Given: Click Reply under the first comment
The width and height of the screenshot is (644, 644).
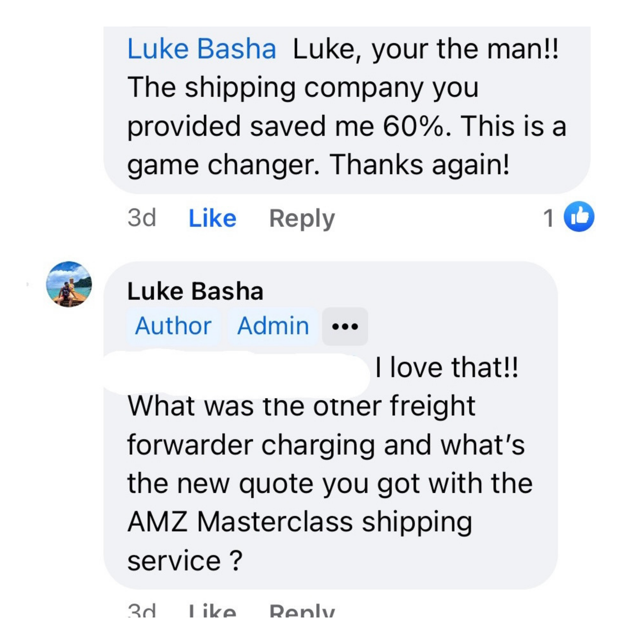Looking at the screenshot, I should [x=302, y=218].
